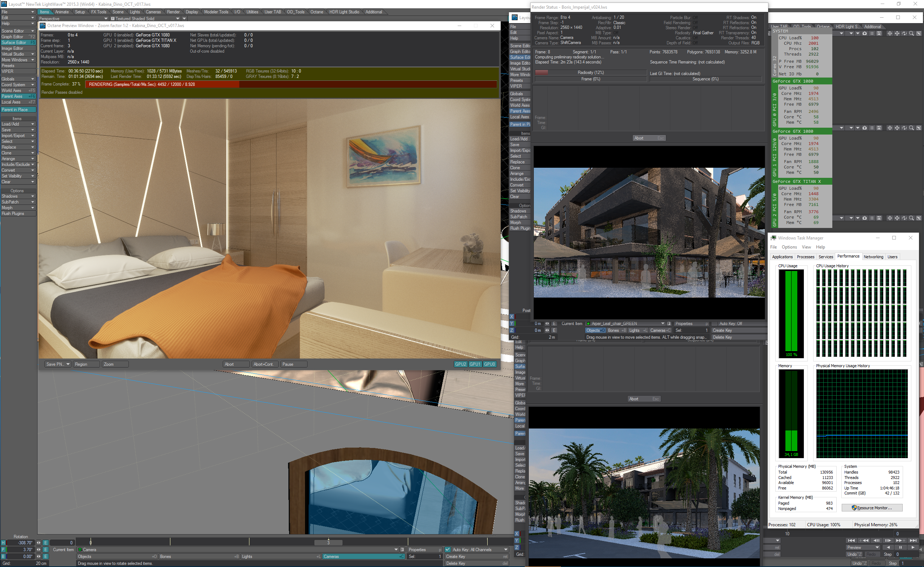Click the Abort+Cont. button in the Octane preview
This screenshot has height=567, width=924.
(x=265, y=364)
